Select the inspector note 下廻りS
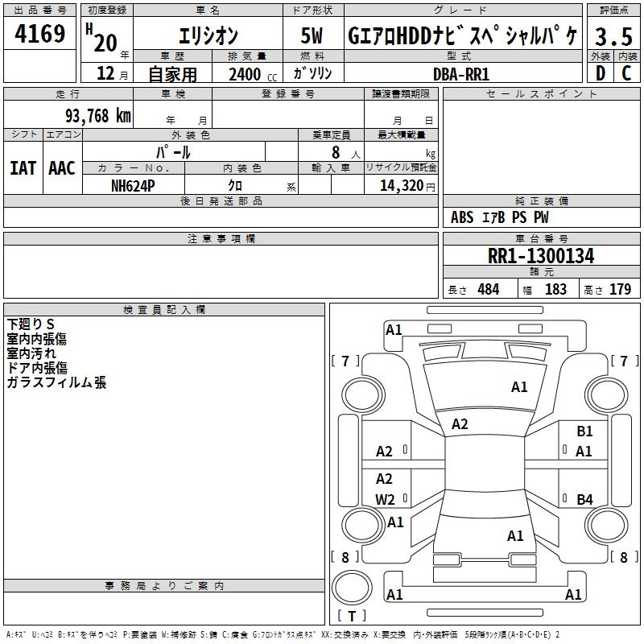 [x=31, y=324]
